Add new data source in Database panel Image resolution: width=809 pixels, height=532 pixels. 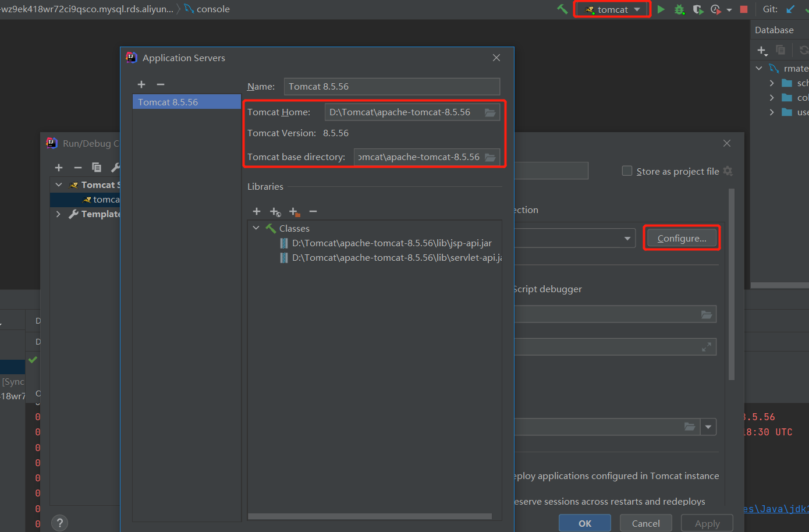click(x=762, y=51)
